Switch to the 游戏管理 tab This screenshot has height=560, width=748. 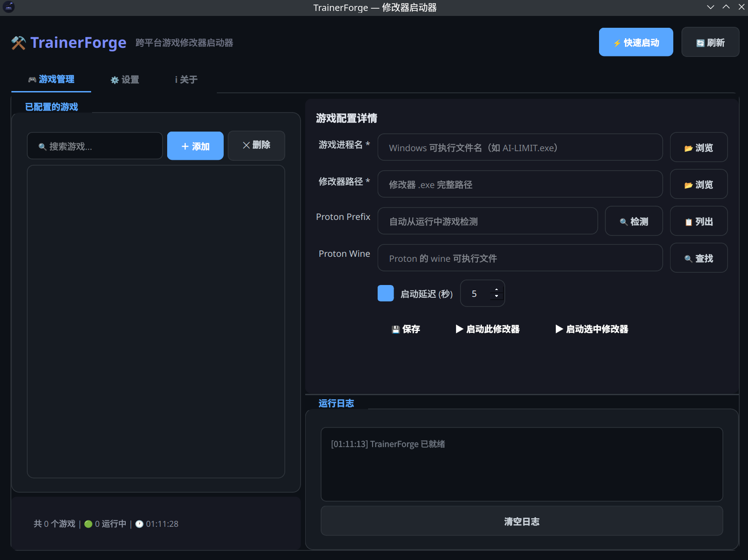(x=51, y=79)
